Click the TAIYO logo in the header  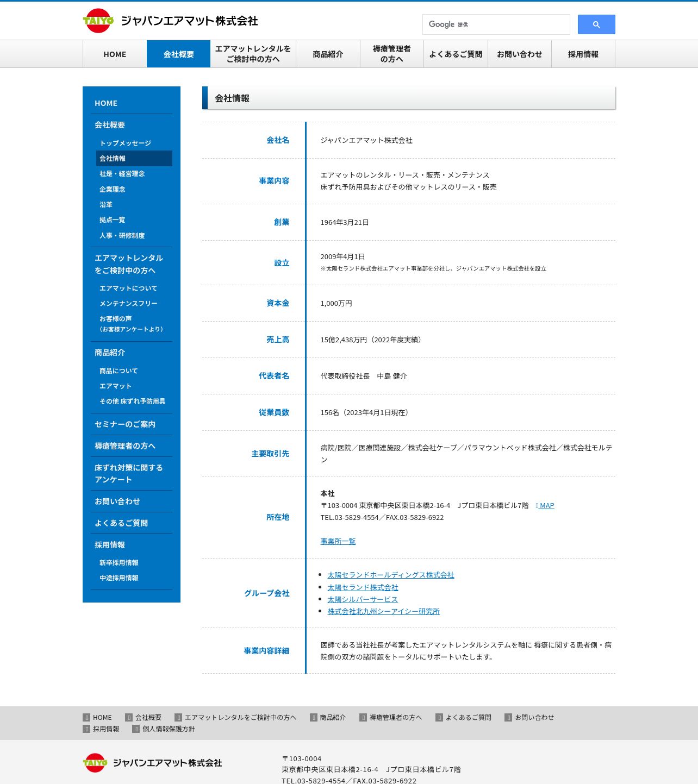click(x=170, y=21)
